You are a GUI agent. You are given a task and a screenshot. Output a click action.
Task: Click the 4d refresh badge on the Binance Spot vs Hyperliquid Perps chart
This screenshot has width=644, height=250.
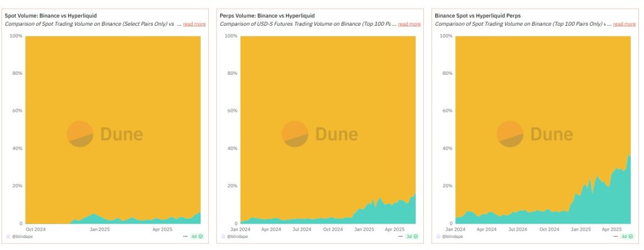tap(626, 236)
